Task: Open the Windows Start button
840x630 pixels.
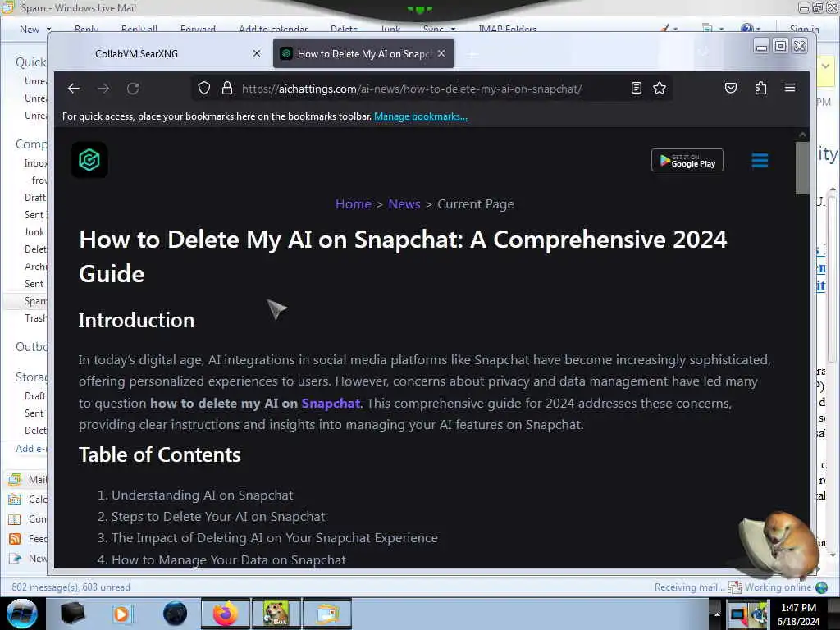Action: 22,614
